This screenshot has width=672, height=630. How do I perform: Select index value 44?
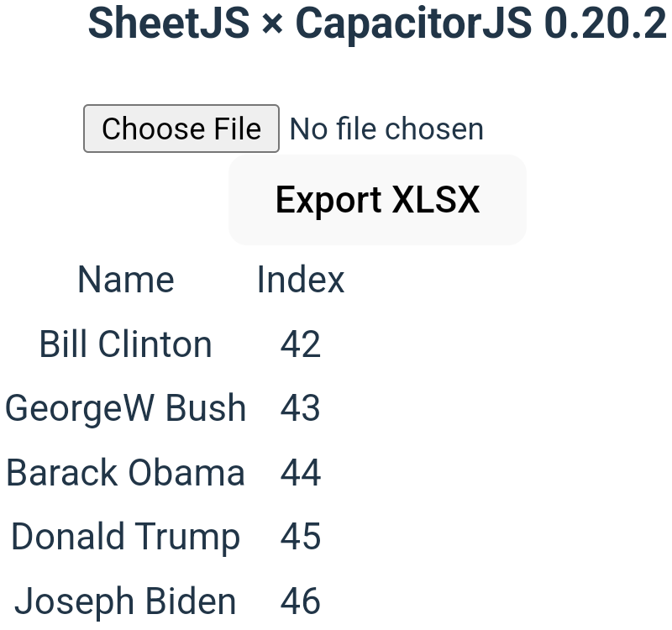point(301,473)
